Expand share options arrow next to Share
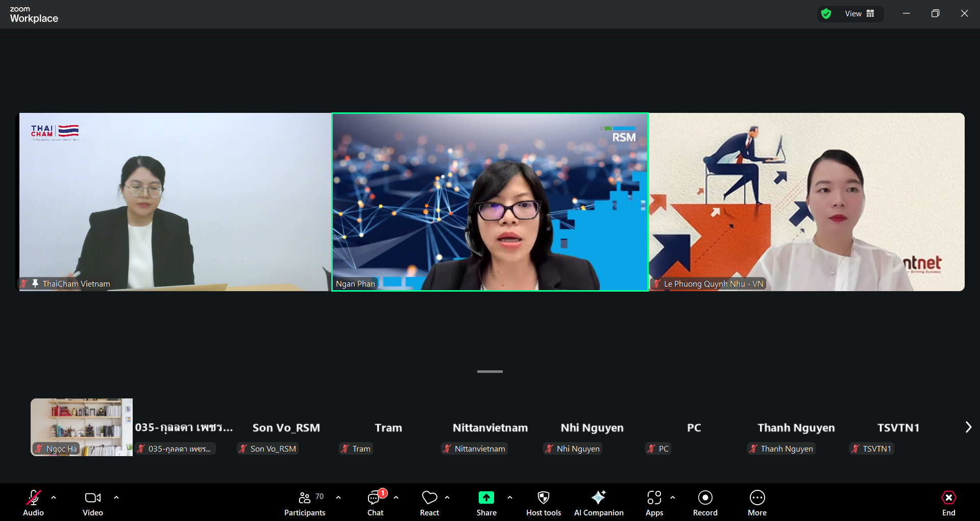Screen dimensions: 980x521 [x=510, y=497]
